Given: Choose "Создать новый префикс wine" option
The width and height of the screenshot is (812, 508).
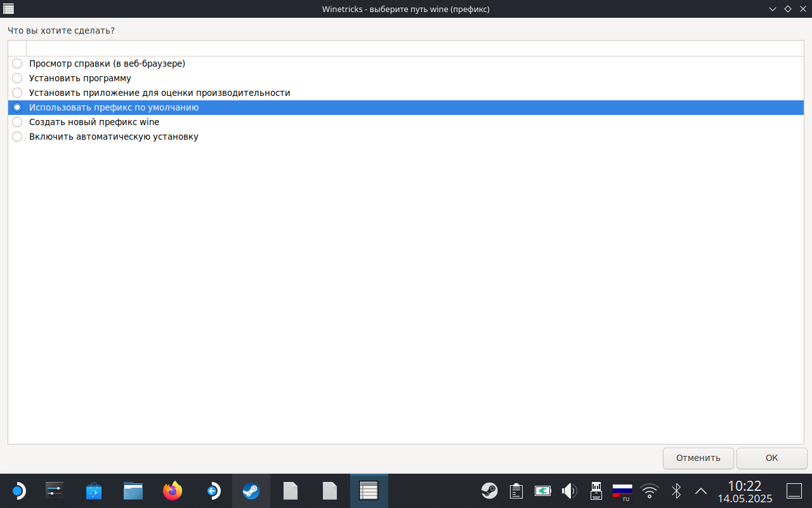Looking at the screenshot, I should (17, 122).
